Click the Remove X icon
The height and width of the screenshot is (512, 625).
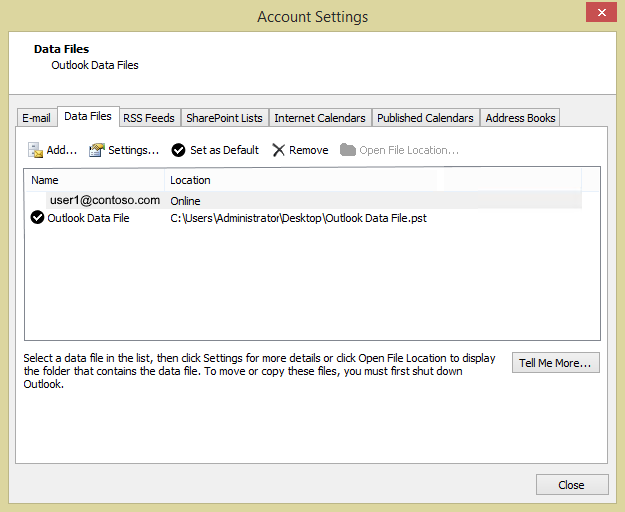pos(279,150)
